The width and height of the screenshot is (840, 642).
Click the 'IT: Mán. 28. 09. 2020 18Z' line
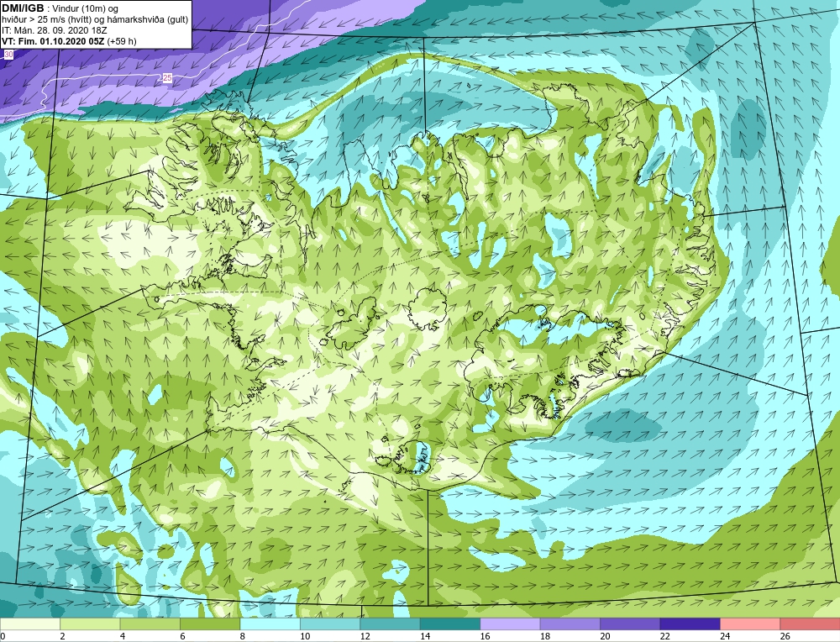[54, 30]
